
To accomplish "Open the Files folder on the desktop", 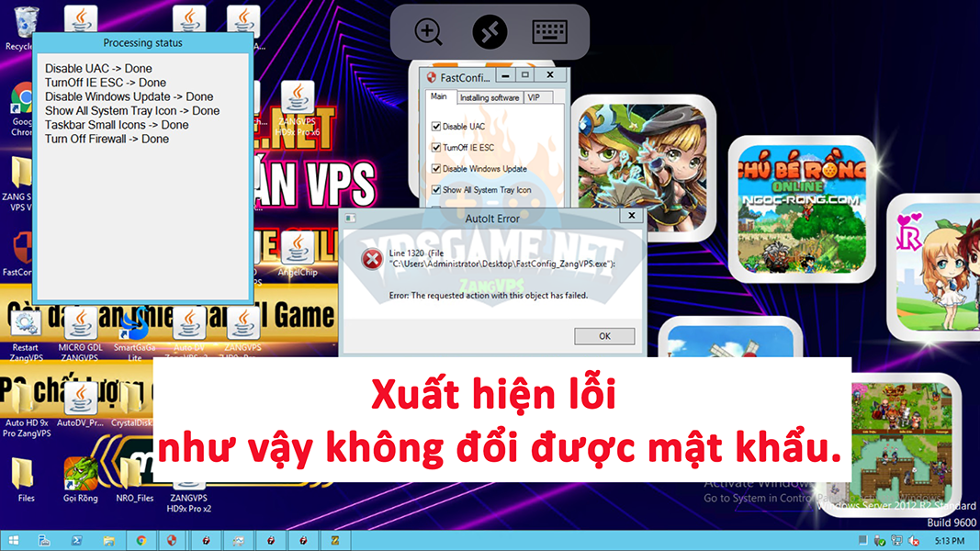I will coord(26,476).
